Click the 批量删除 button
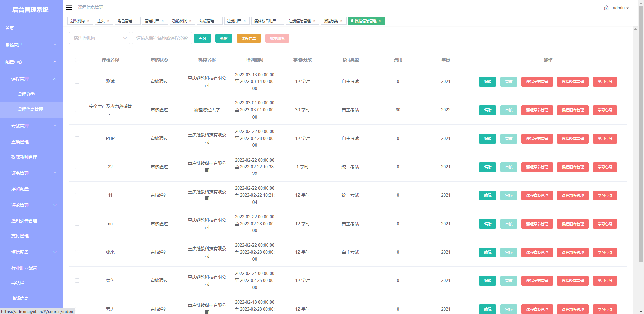Screen dimensions: 644x314 click(x=277, y=38)
